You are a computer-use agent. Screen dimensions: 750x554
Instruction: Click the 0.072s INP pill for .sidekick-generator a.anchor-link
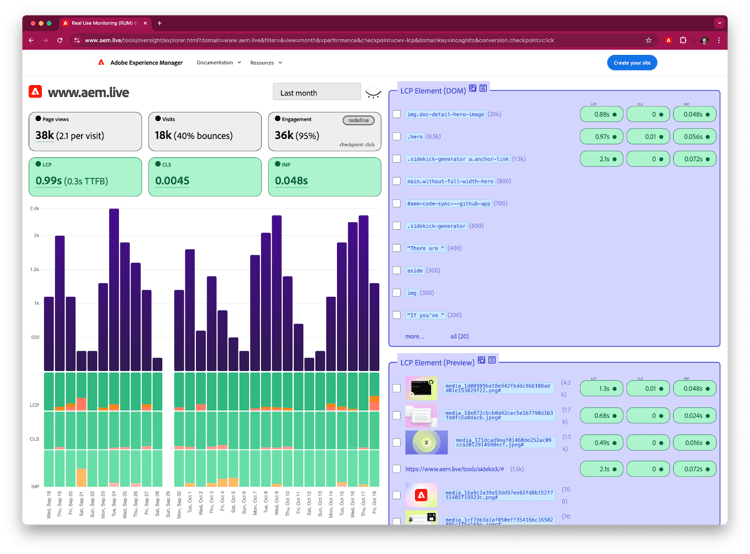pos(695,159)
